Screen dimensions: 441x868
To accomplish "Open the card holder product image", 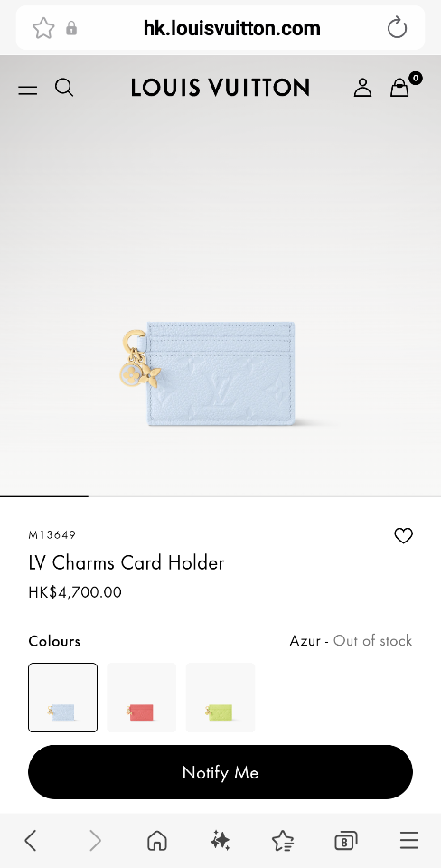I will [x=208, y=373].
